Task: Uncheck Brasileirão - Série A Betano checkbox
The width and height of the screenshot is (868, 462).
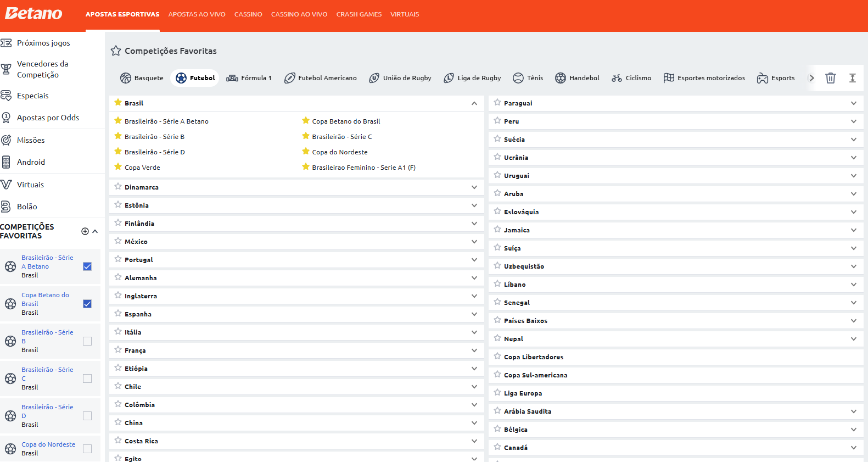Action: 87,266
